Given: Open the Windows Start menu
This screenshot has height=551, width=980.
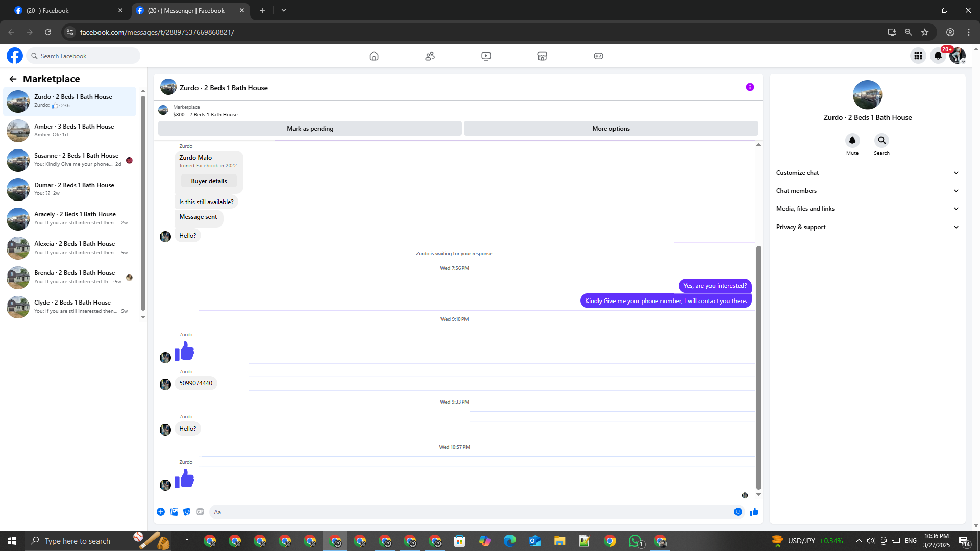Looking at the screenshot, I should click(x=12, y=541).
